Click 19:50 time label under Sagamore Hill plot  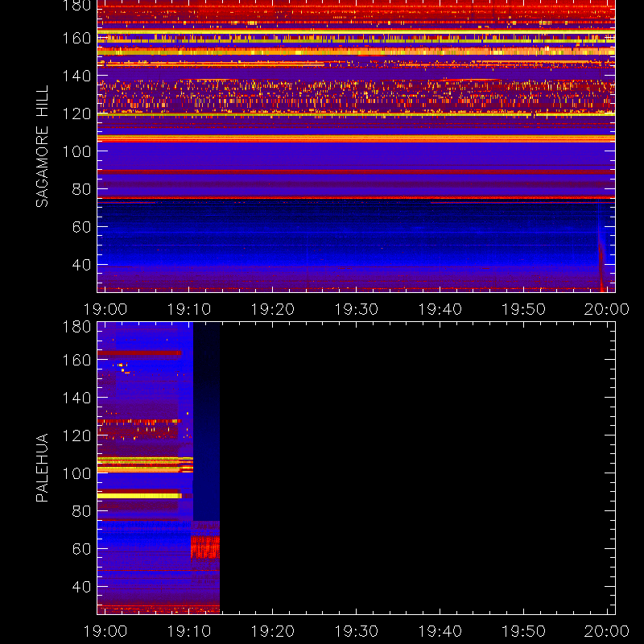coord(524,309)
